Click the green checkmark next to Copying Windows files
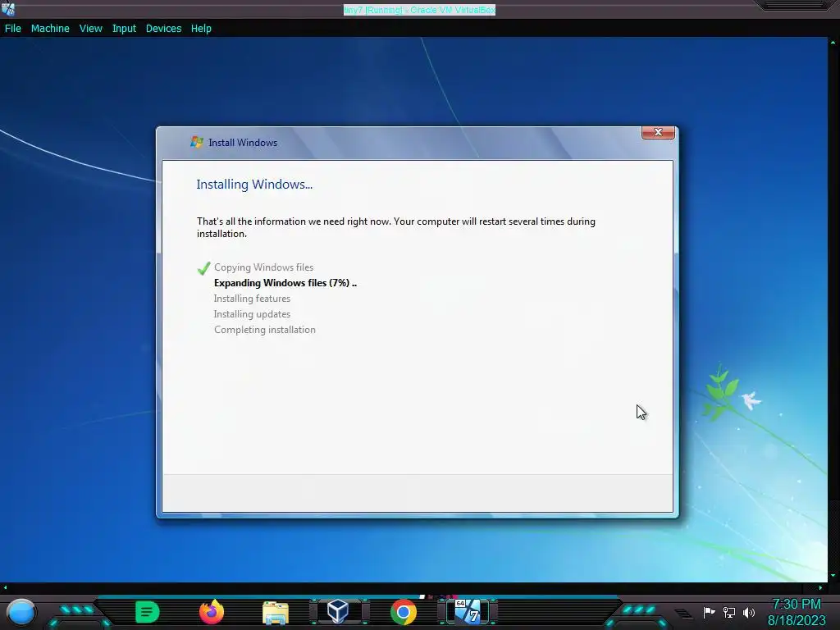The width and height of the screenshot is (840, 630). coord(203,268)
